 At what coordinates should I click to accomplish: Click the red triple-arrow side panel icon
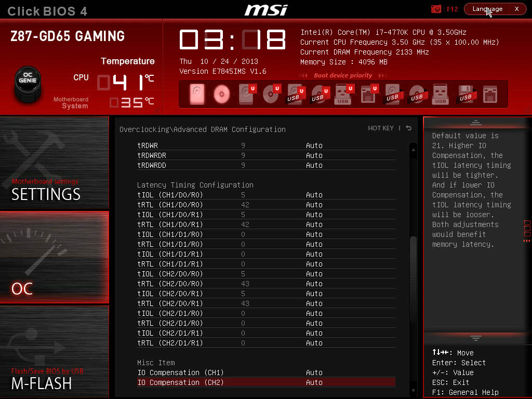point(527,241)
